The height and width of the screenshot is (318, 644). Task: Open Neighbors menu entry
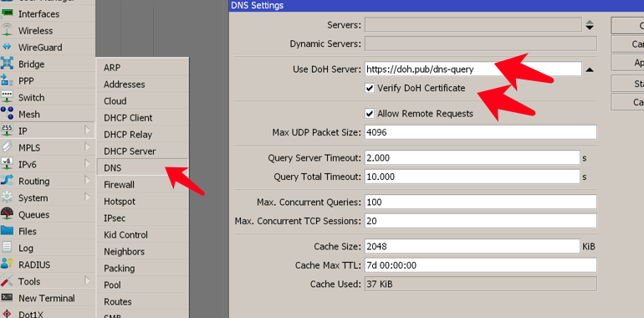tap(142, 251)
